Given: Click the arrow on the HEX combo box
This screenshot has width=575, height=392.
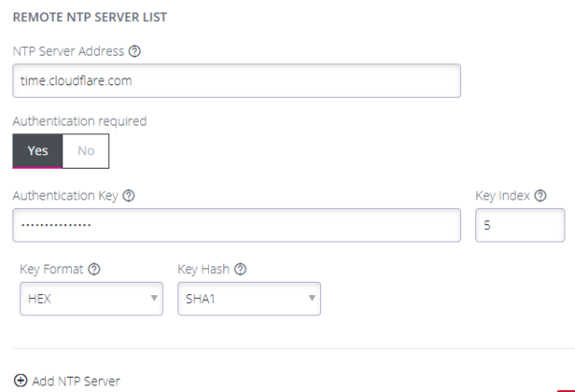Looking at the screenshot, I should (154, 298).
